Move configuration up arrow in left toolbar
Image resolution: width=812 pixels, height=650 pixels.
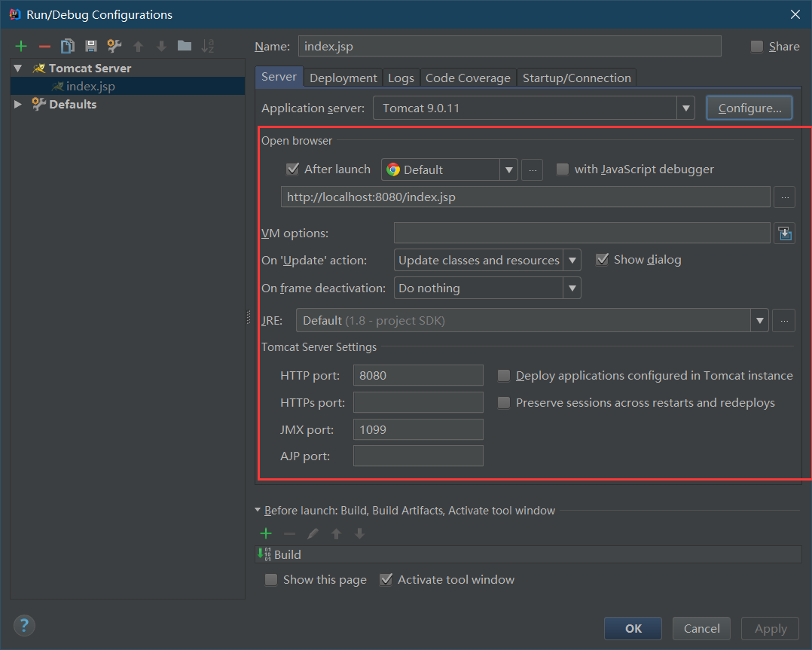(138, 47)
